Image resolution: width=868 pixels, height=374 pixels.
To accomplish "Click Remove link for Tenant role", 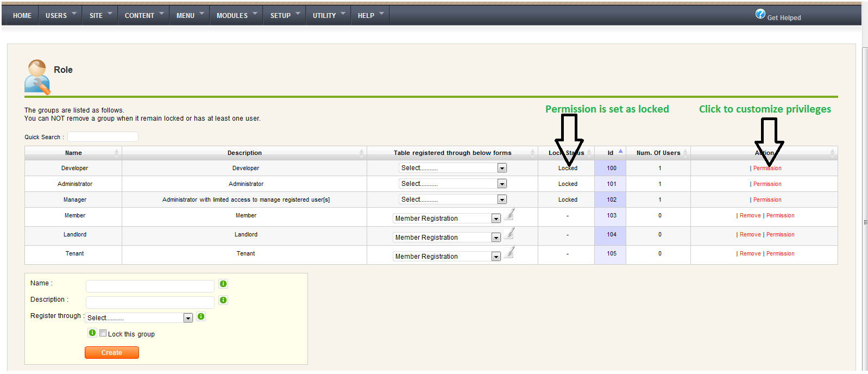I will 750,253.
